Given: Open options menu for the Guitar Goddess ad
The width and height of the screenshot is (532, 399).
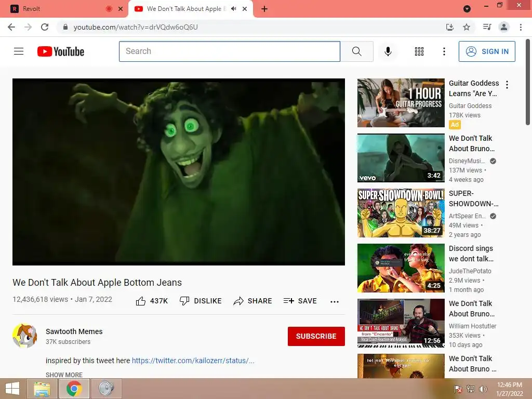Looking at the screenshot, I should [x=507, y=85].
